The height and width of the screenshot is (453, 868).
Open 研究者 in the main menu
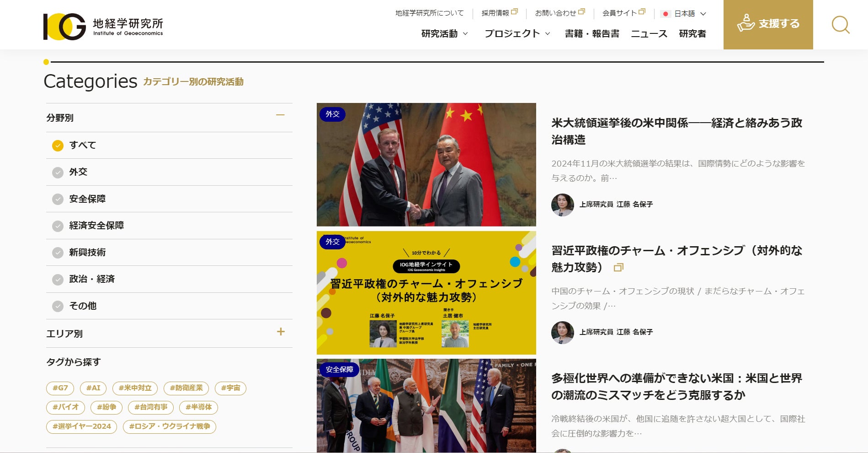[692, 34]
